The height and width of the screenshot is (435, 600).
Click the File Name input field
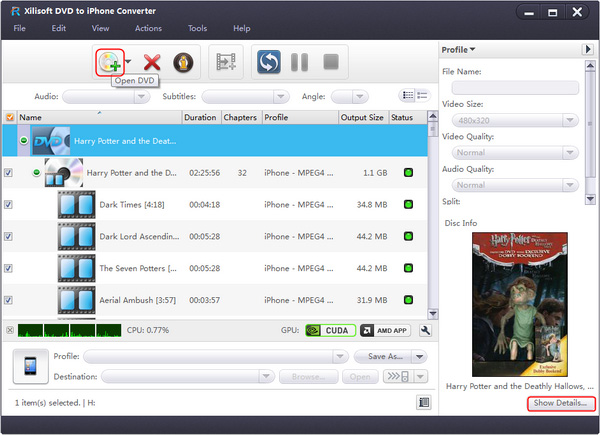tap(515, 88)
